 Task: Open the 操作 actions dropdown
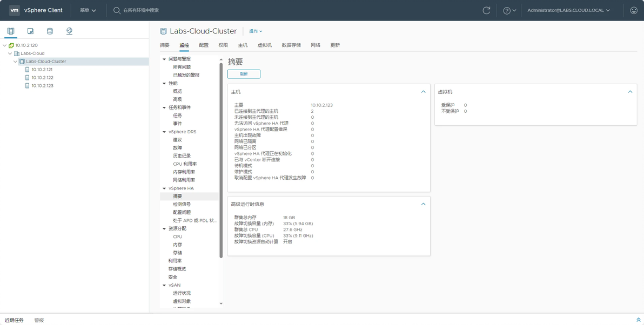[x=256, y=31]
